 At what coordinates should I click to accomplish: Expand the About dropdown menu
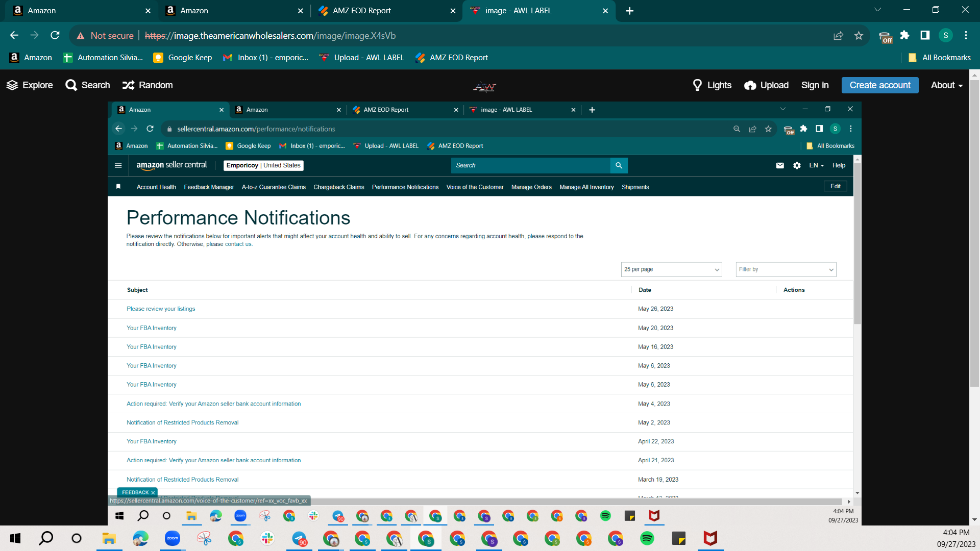point(947,85)
